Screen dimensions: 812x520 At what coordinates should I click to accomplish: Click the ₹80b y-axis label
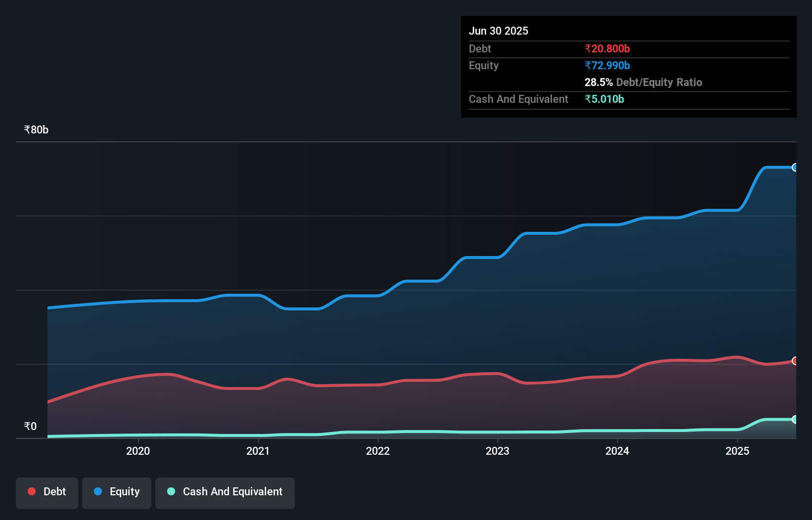pyautogui.click(x=36, y=130)
